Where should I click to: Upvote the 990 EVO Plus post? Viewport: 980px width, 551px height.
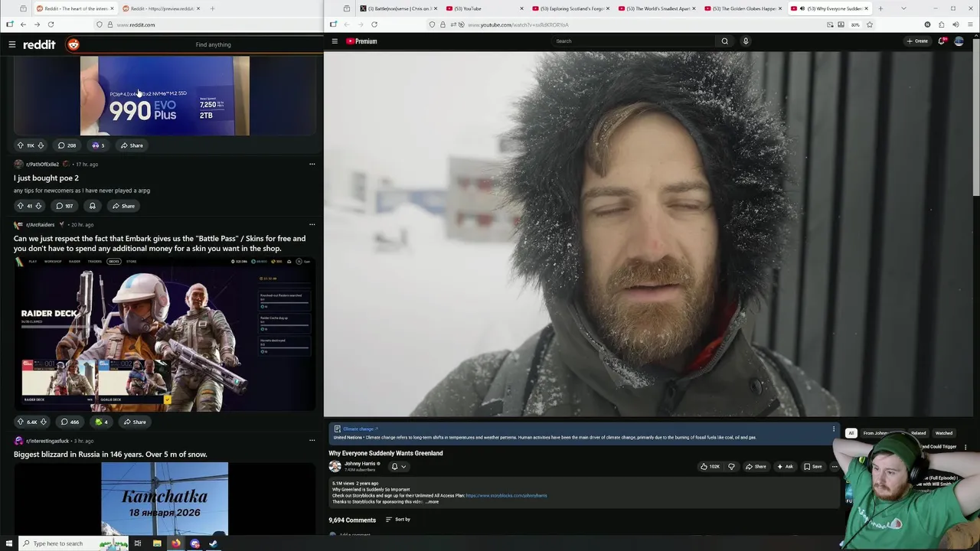(x=20, y=145)
